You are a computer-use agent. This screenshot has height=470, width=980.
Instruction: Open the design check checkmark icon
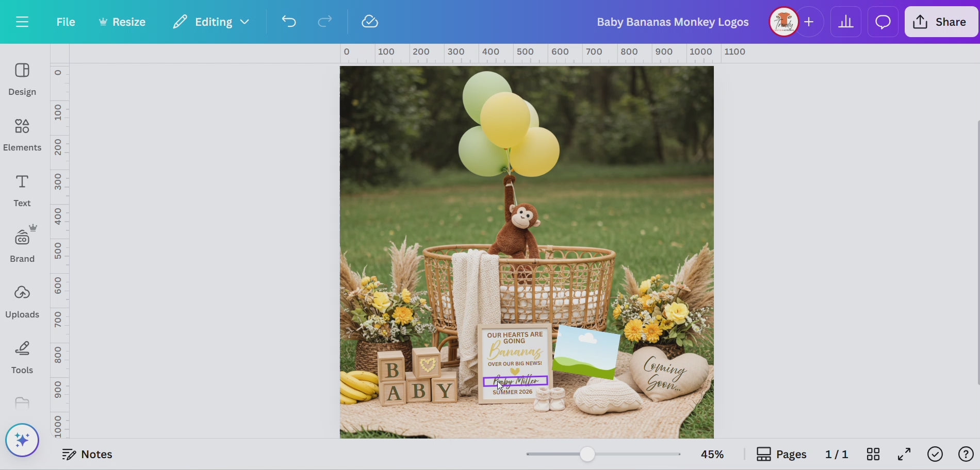tap(935, 454)
